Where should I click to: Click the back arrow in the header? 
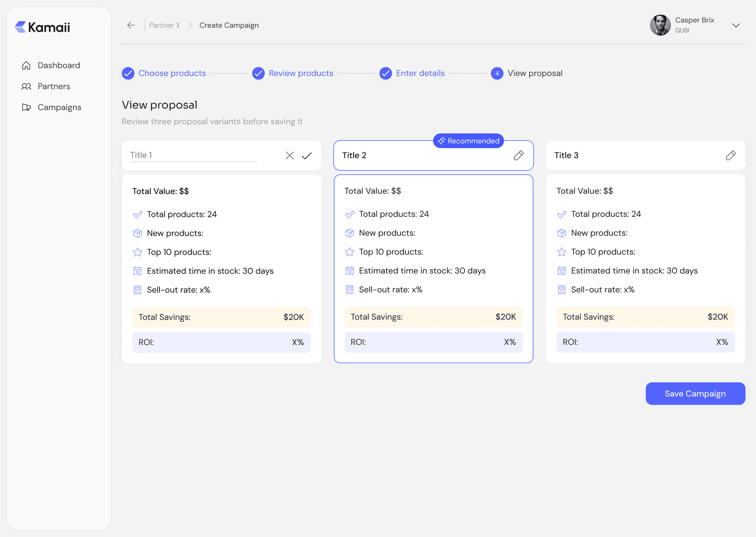coord(131,25)
